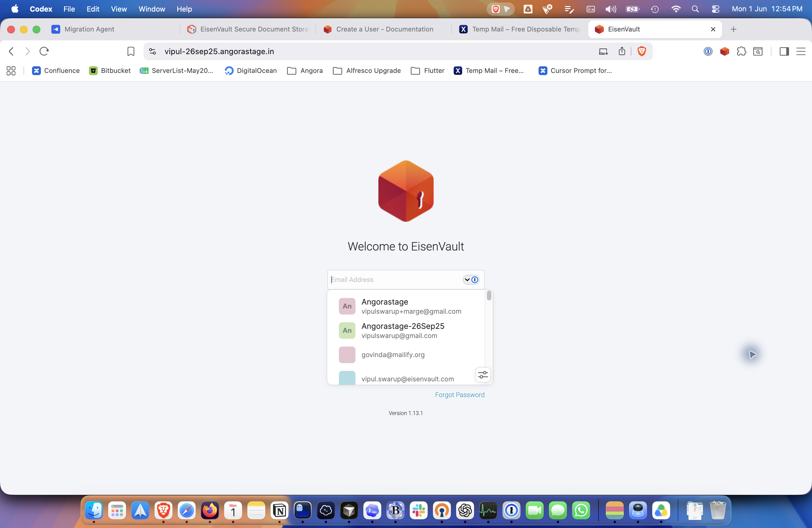Close the EisenVault tab
Screen dimensions: 812x528
coord(713,29)
